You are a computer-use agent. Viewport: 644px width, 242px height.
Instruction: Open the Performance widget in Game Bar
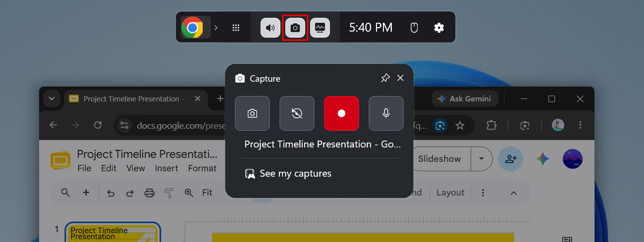(320, 28)
